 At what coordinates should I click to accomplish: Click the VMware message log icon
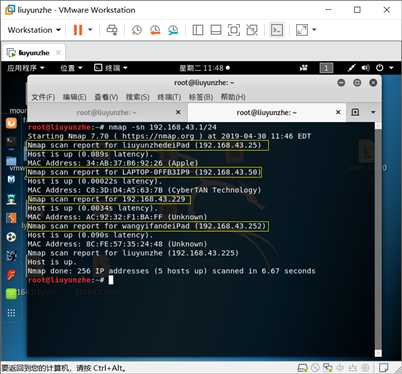(x=384, y=368)
